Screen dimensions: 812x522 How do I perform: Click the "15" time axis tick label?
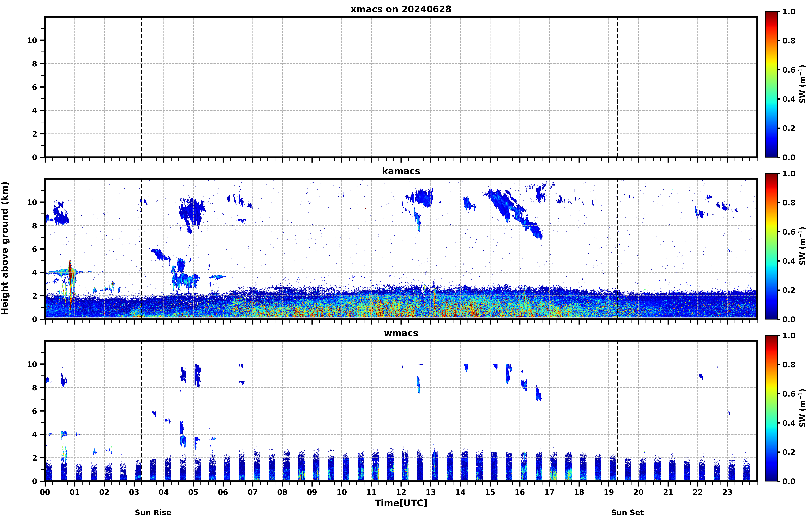490,492
